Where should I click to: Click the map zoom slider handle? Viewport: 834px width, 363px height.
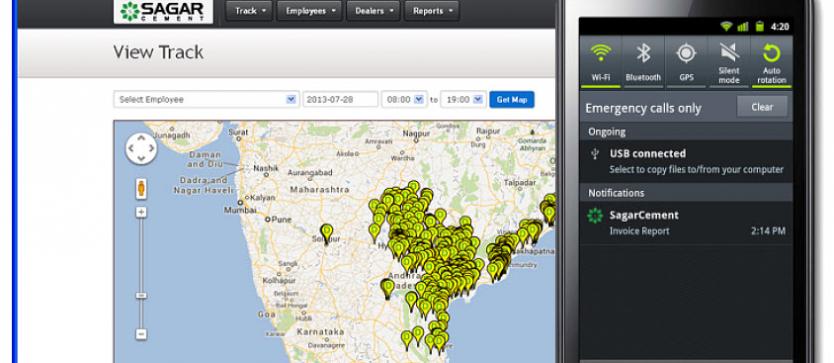click(x=141, y=295)
